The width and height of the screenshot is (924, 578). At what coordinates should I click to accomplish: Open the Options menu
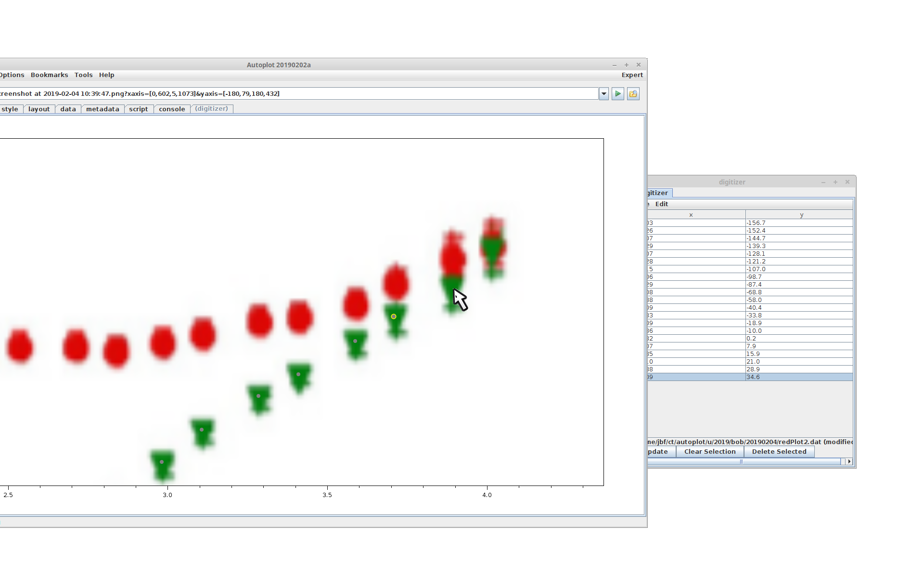[x=12, y=75]
